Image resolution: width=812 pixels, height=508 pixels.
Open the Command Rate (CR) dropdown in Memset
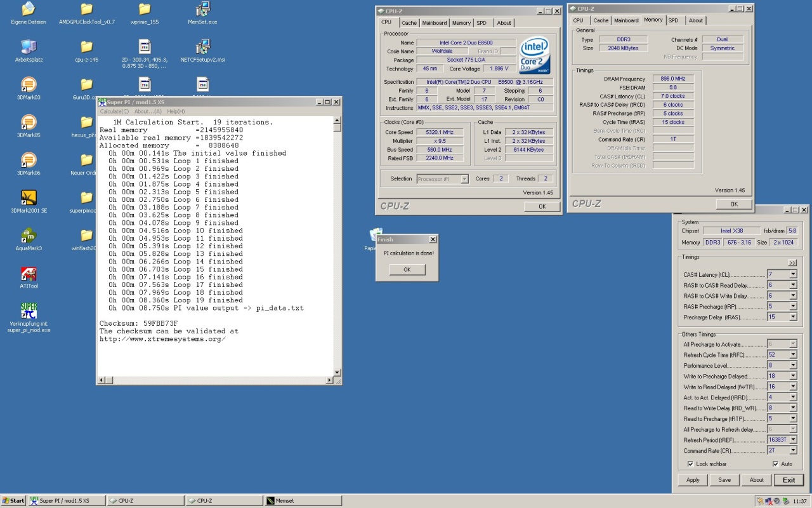pyautogui.click(x=792, y=450)
